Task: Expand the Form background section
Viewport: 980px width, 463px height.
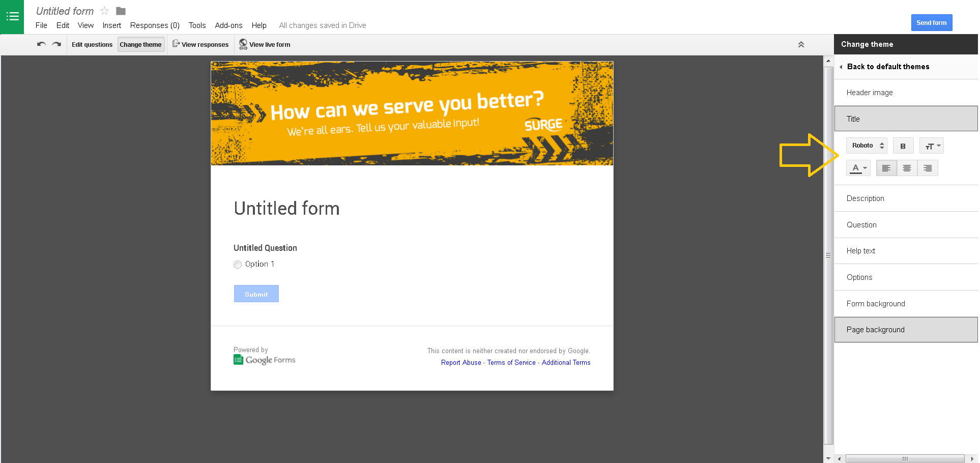Action: 906,304
